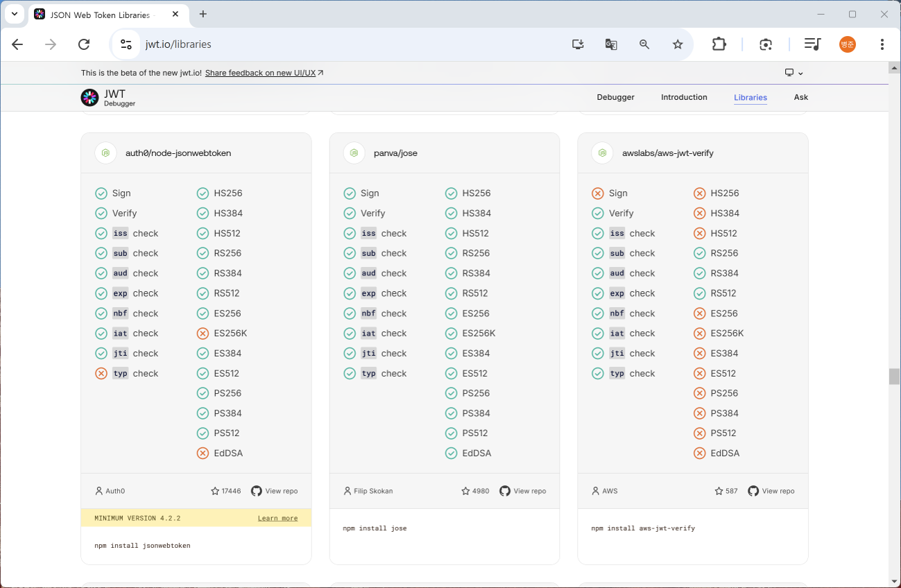Click the 'npm install jsonwebtoken' command text

pos(142,546)
